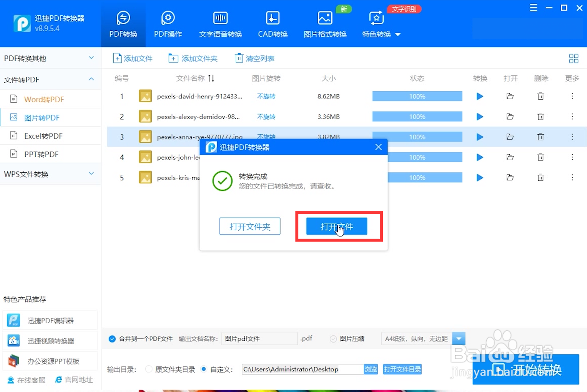
Task: Toggle 合并到一个PDF文件 checkbox
Action: [x=112, y=339]
